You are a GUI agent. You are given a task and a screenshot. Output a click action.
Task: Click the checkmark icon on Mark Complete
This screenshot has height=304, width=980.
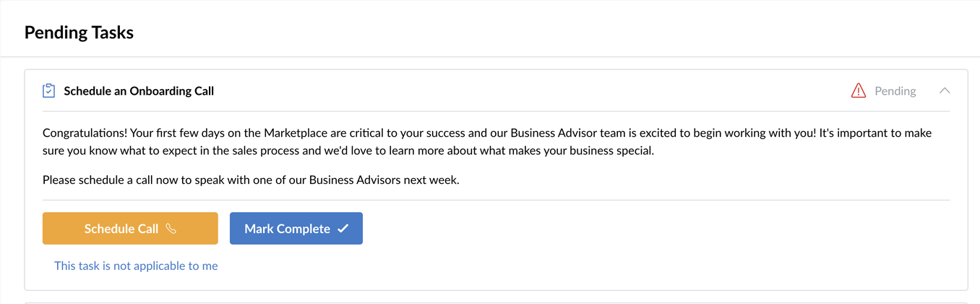343,228
